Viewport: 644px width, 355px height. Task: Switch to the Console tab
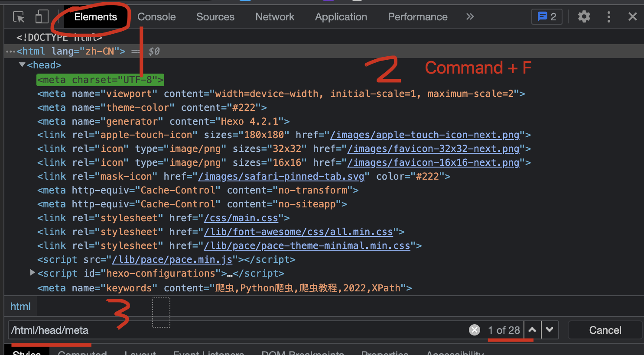point(156,17)
